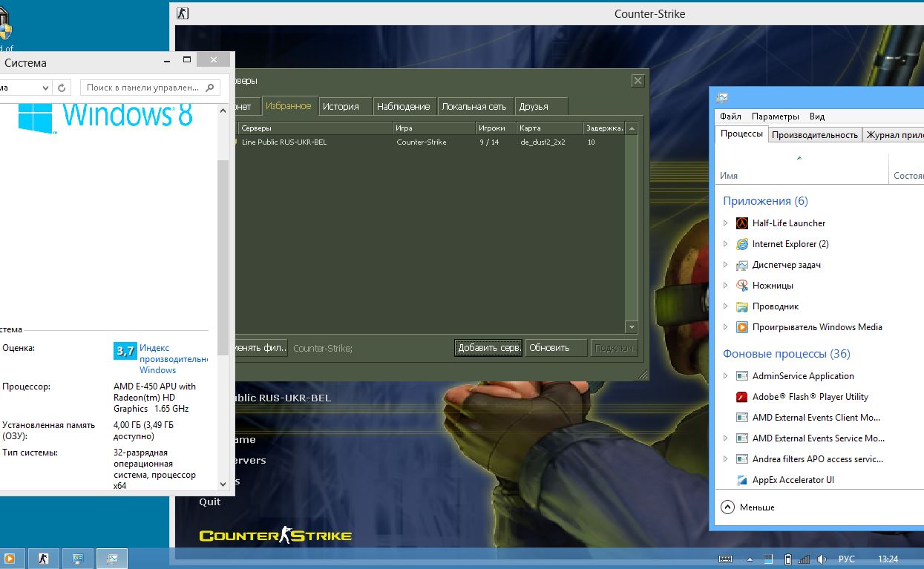This screenshot has height=569, width=924.
Task: Click the 13:24 clock
Action: coord(888,559)
